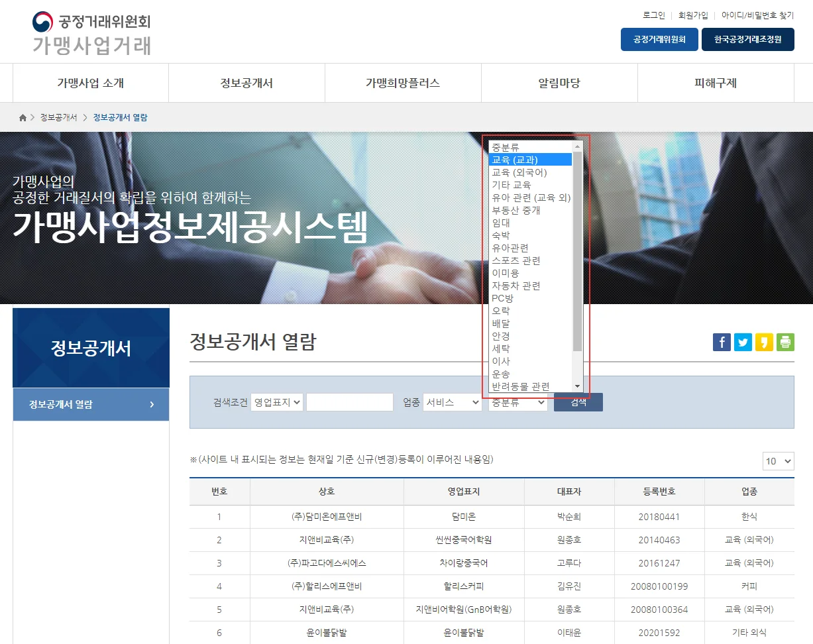This screenshot has width=813, height=644.
Task: Click the 로그인 link
Action: [x=653, y=15]
